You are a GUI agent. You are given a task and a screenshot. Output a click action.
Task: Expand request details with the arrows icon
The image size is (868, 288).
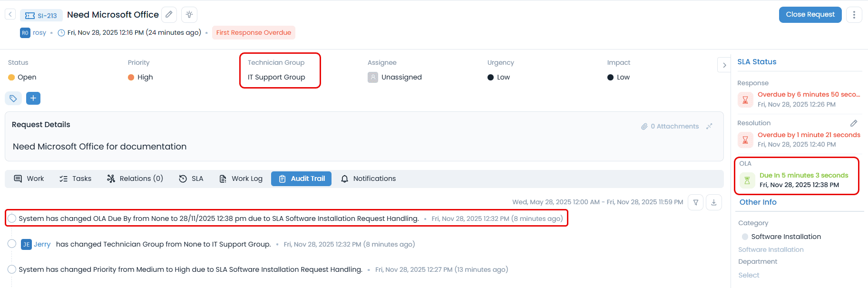coord(709,126)
